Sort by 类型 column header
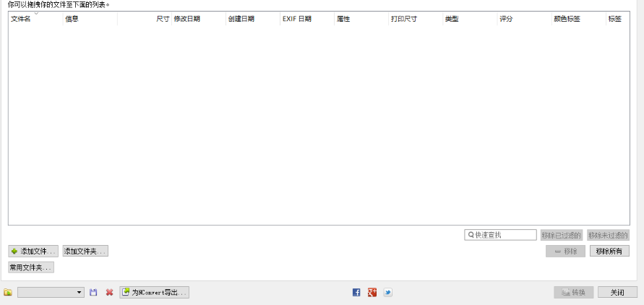The height and width of the screenshot is (305, 644). click(x=470, y=19)
